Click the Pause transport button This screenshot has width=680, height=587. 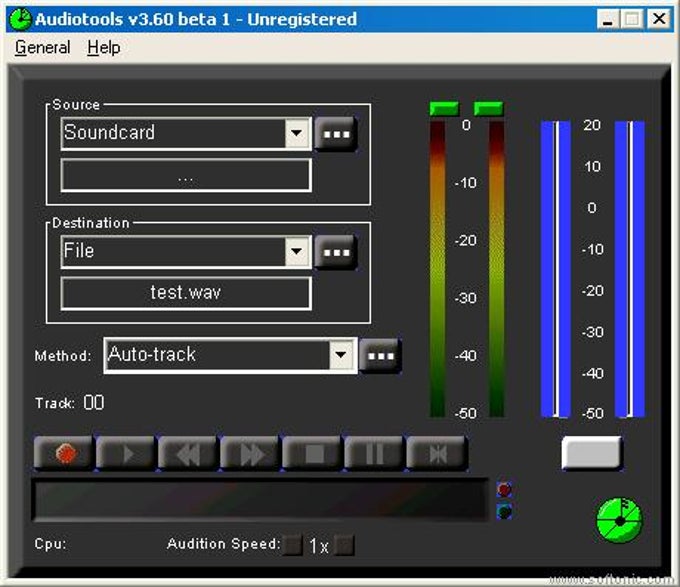click(x=374, y=453)
